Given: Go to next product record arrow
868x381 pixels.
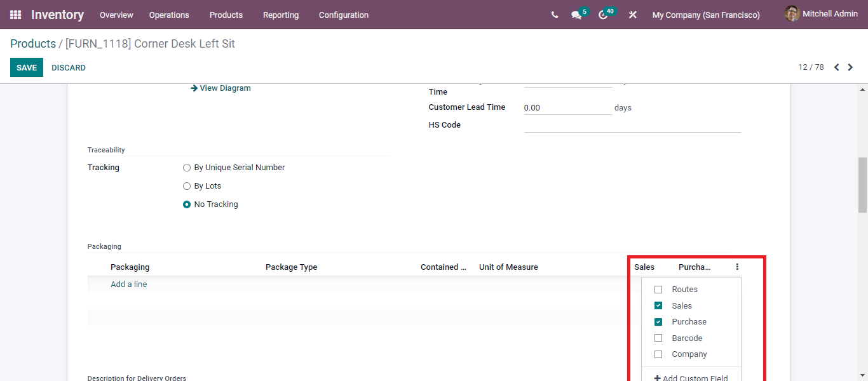Looking at the screenshot, I should click(850, 67).
